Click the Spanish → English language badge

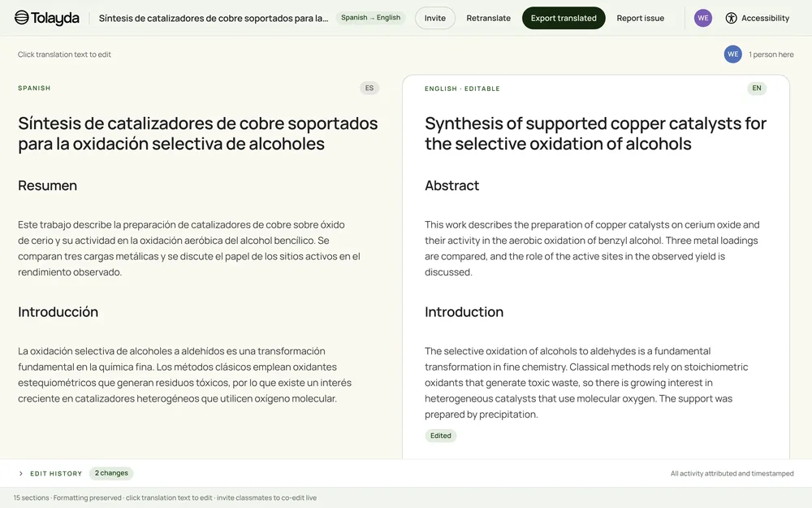coord(371,18)
